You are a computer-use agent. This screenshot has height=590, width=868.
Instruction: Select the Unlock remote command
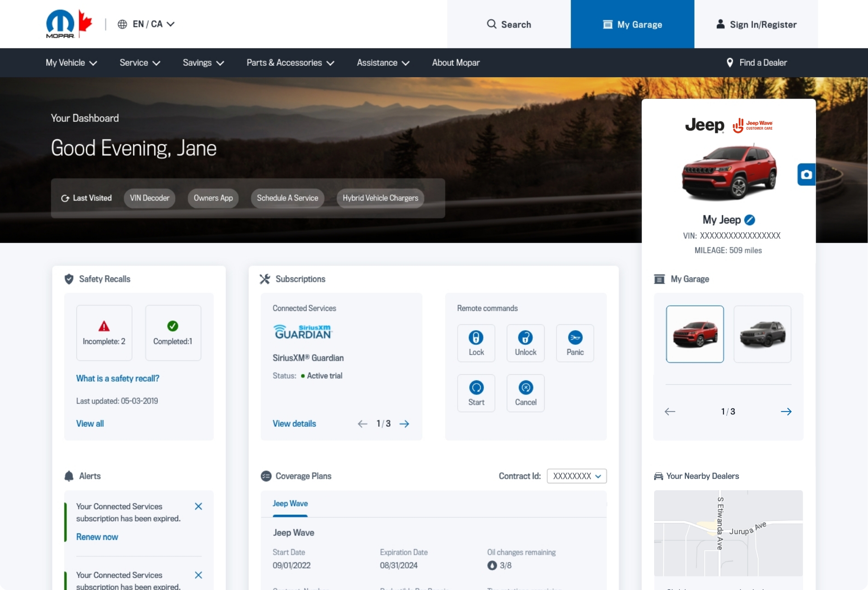point(525,343)
